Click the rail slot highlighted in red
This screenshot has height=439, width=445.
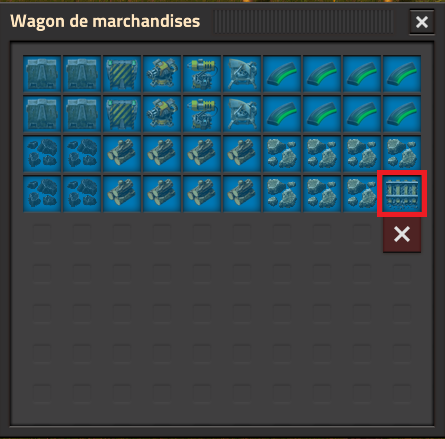pyautogui.click(x=402, y=193)
